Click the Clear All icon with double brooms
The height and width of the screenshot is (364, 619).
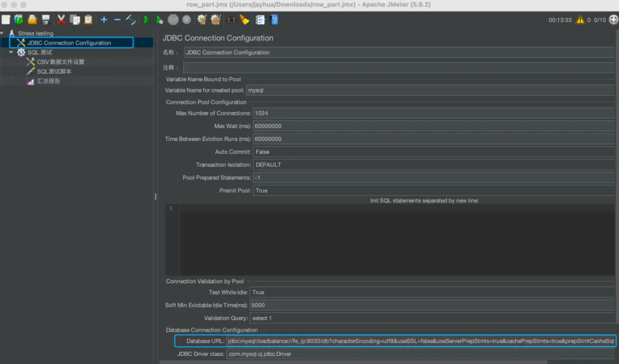216,19
